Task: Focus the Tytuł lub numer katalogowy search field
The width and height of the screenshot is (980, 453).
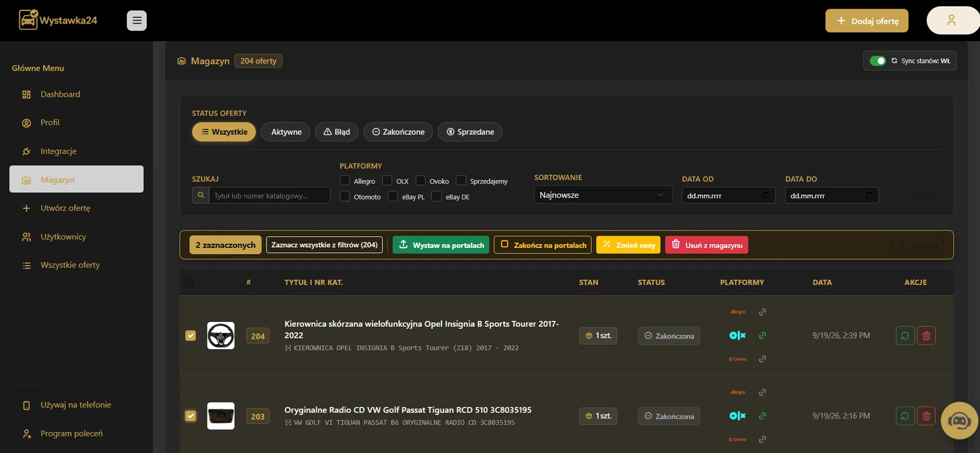Action: (x=268, y=195)
